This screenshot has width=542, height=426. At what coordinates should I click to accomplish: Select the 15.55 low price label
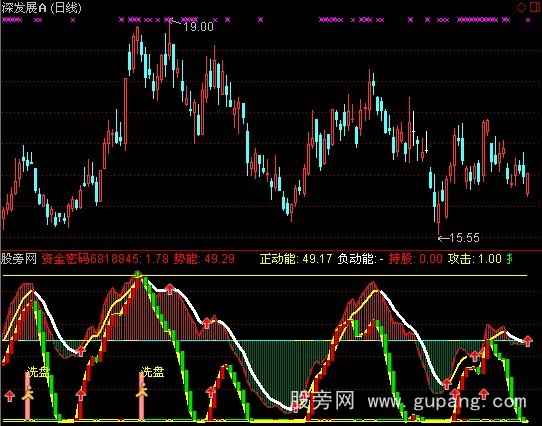(x=465, y=238)
